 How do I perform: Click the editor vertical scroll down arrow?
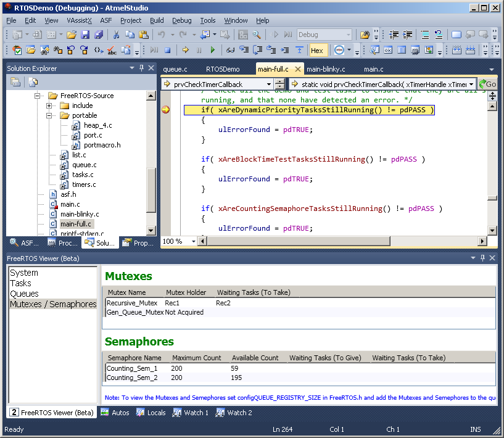[x=492, y=230]
